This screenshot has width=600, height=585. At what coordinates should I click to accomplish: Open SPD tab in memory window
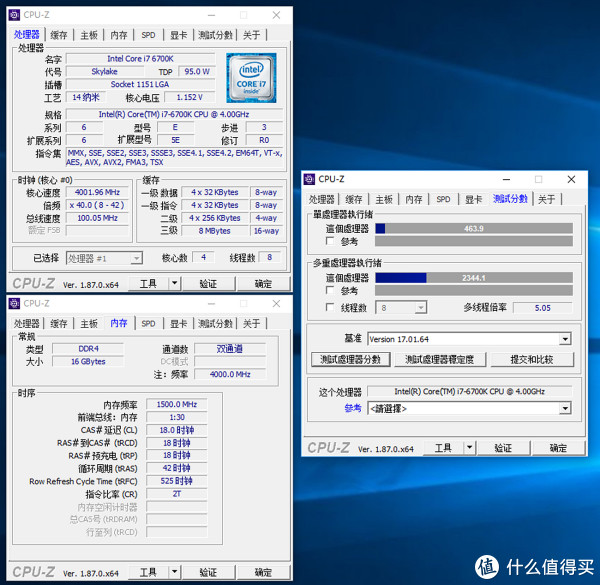click(148, 324)
